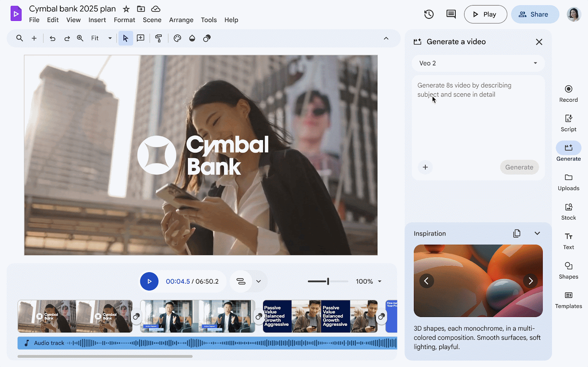The width and height of the screenshot is (588, 367).
Task: Toggle the timeline view mode button
Action: click(241, 281)
